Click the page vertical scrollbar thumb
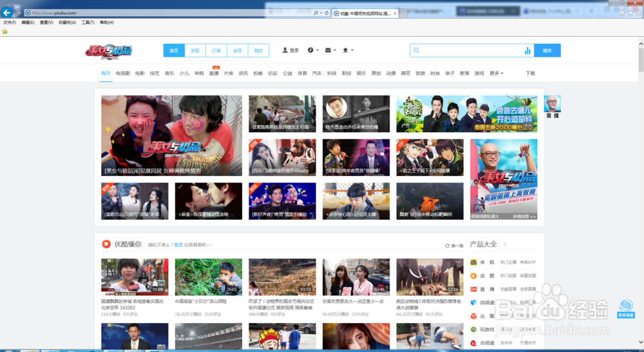The height and width of the screenshot is (352, 644). point(641,59)
